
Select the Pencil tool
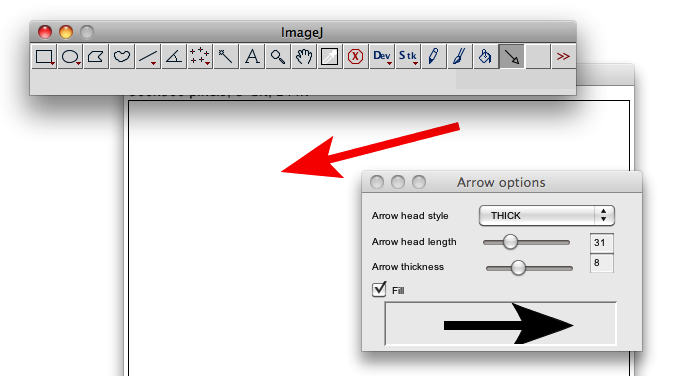tap(433, 56)
